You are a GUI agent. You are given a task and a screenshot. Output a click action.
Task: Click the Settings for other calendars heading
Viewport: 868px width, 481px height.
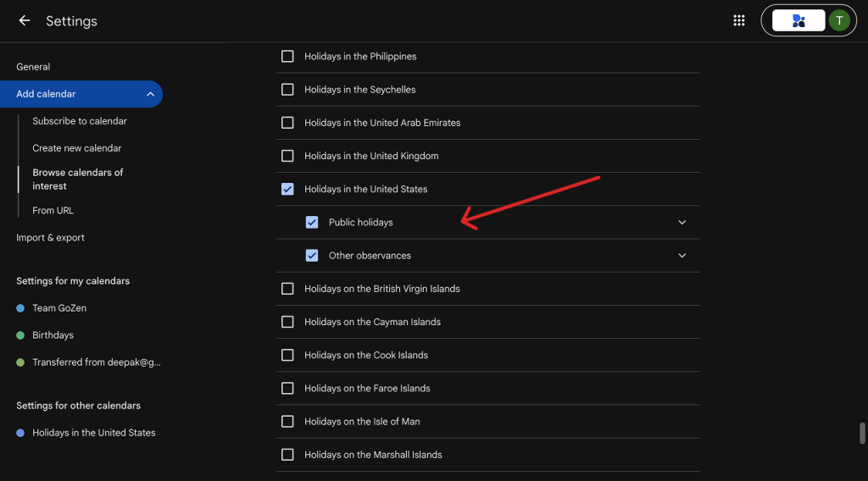(x=79, y=406)
